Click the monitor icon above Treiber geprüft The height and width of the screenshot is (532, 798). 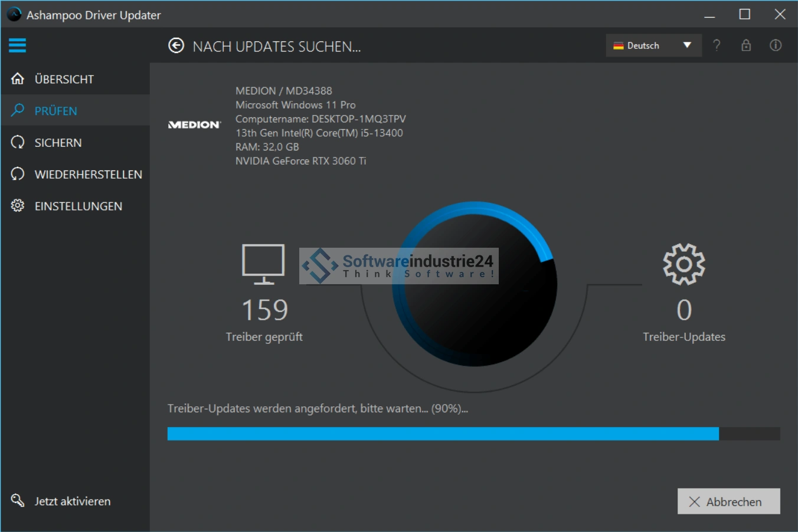pyautogui.click(x=263, y=264)
